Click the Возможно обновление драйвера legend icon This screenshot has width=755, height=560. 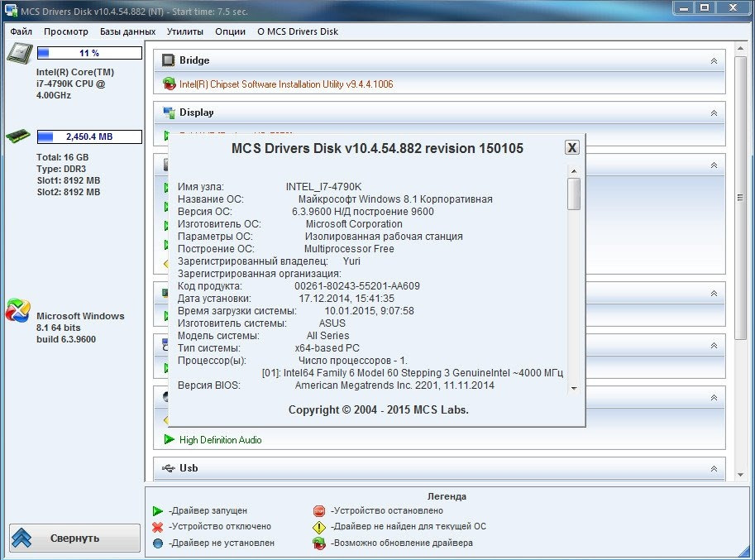click(319, 543)
